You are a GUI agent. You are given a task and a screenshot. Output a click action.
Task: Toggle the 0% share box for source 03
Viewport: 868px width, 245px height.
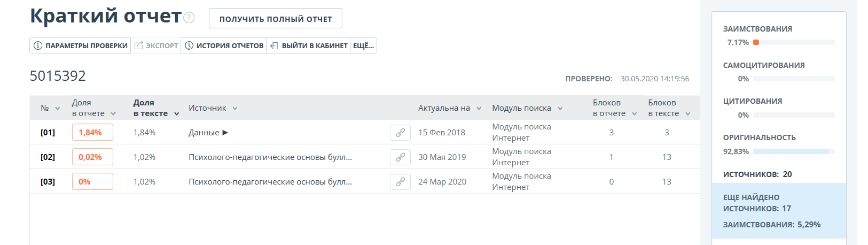92,182
